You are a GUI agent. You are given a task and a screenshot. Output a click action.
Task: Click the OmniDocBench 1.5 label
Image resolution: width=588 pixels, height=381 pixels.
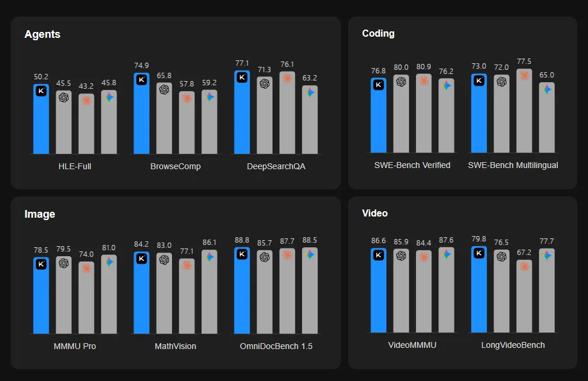pos(276,346)
